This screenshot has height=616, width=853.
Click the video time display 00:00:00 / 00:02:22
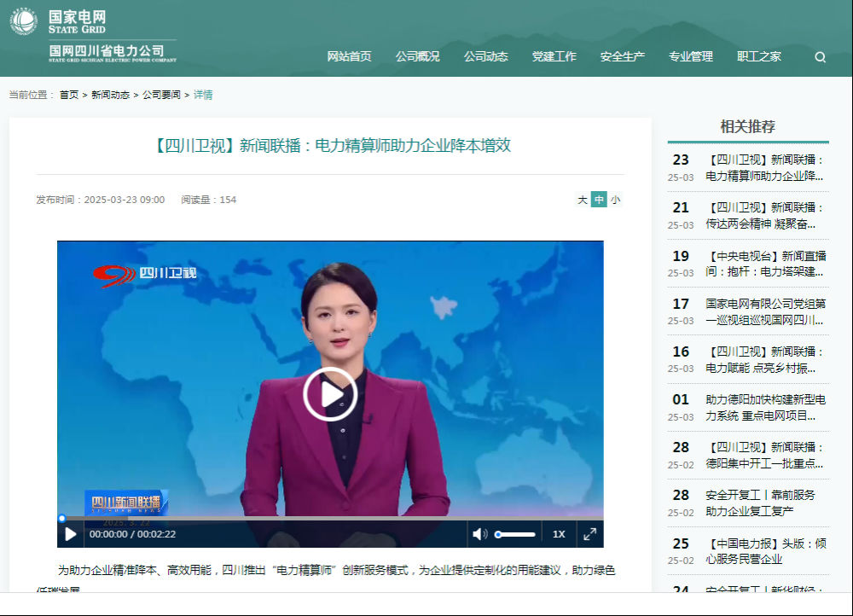133,534
